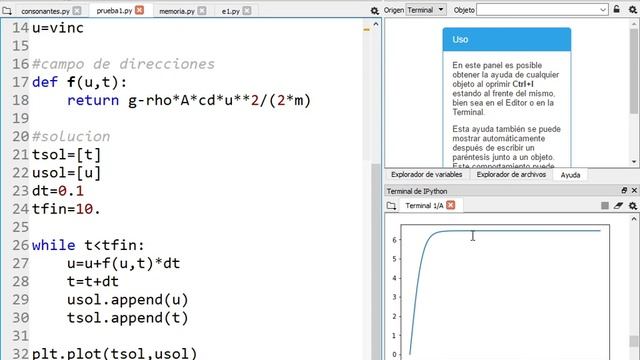Viewport: 640px width, 360px height.
Task: Click line number 26 in the gutter
Action: coord(20,245)
